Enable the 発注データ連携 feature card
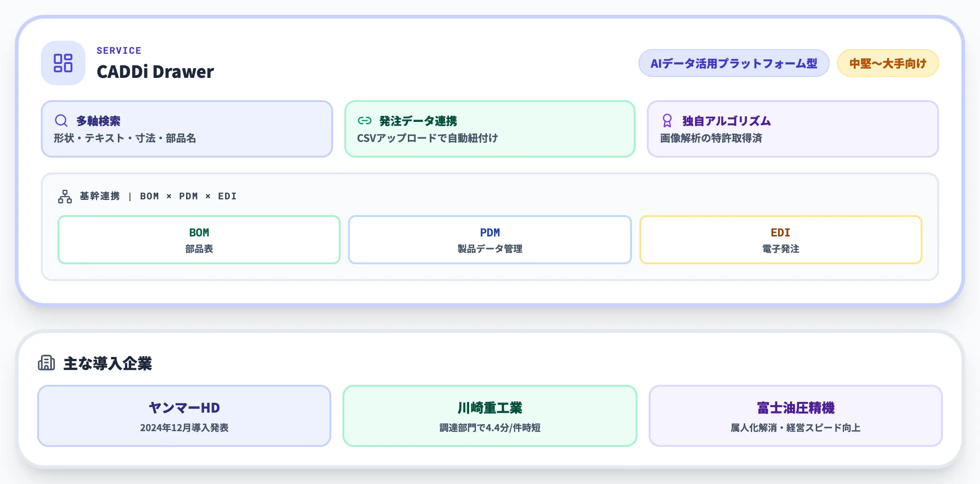 point(490,128)
